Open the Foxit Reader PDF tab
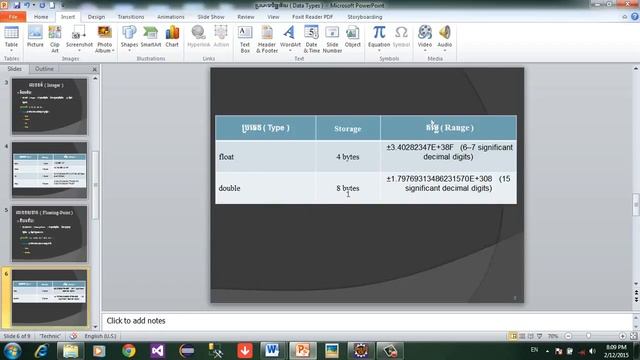640x360 pixels. coord(312,17)
